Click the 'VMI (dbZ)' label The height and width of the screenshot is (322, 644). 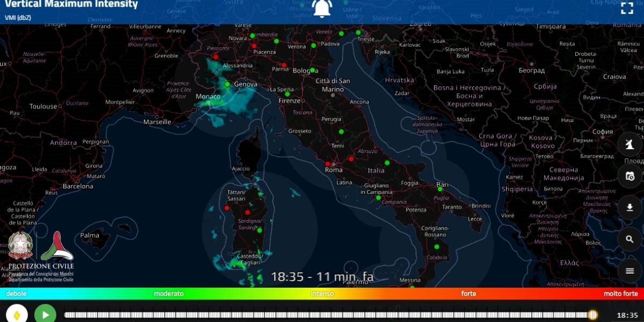click(x=18, y=18)
